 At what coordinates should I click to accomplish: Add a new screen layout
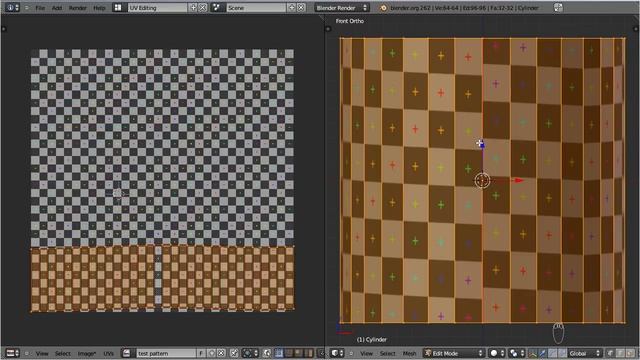193,8
